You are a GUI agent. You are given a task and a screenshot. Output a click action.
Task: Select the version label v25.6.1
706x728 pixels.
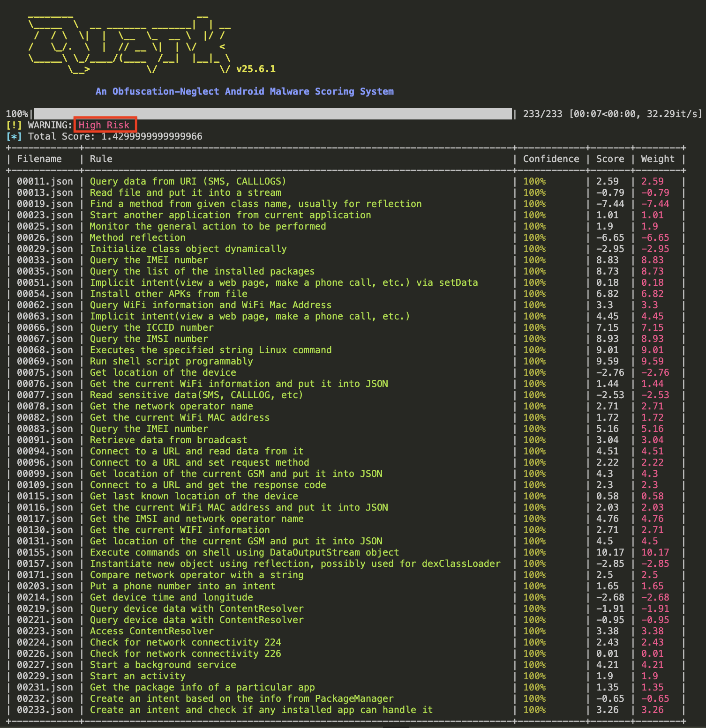255,69
